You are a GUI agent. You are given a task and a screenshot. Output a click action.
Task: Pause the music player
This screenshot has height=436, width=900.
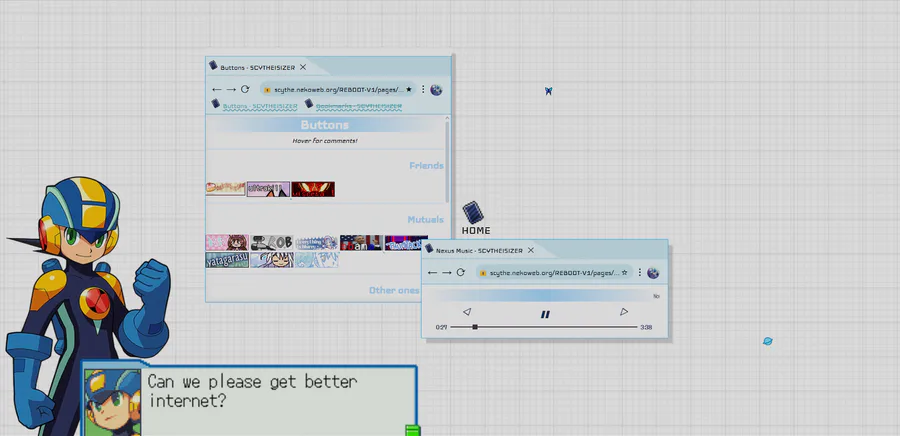click(545, 314)
